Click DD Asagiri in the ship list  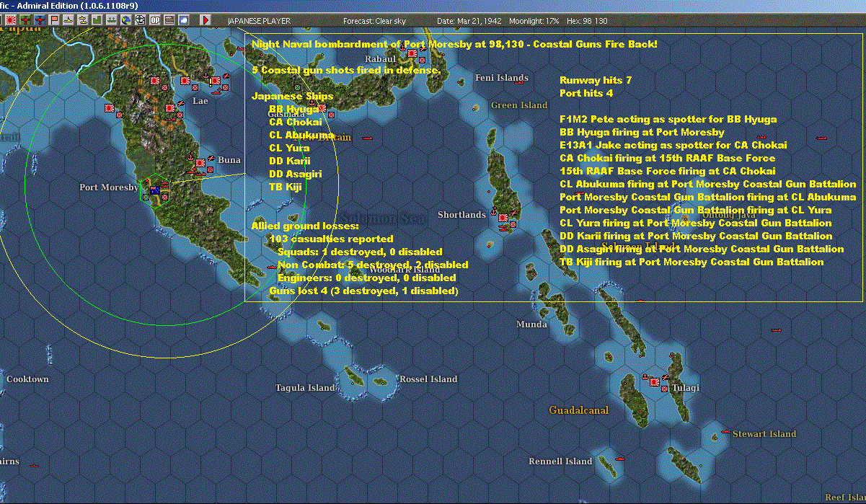click(x=296, y=174)
